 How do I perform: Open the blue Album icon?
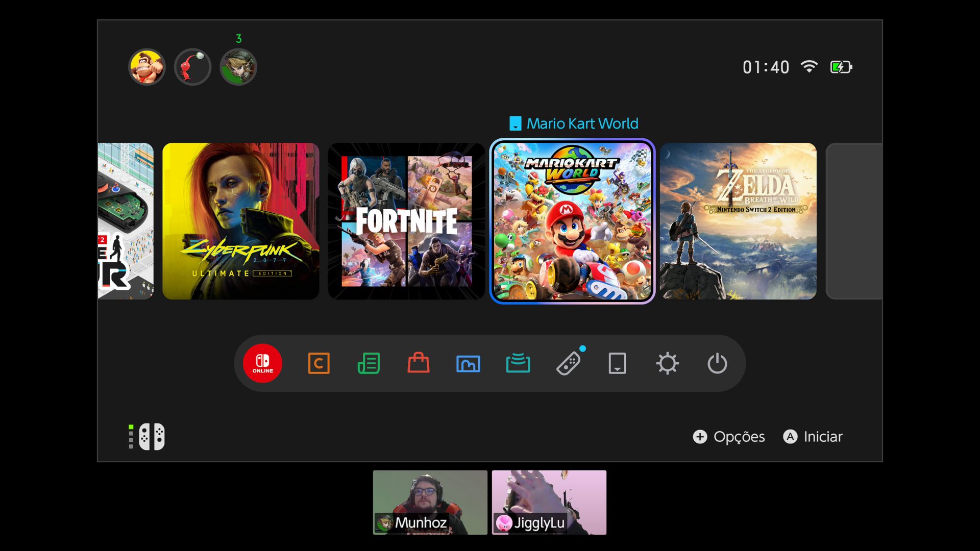[468, 363]
